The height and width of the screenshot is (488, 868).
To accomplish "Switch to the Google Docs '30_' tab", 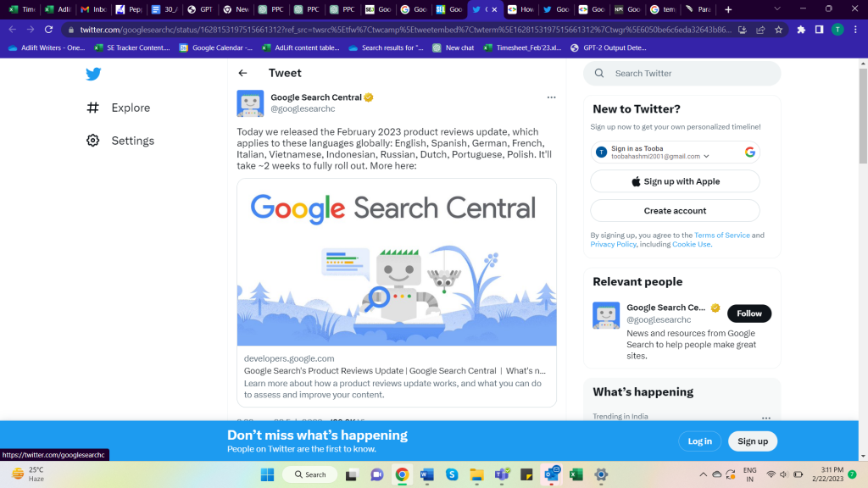I will click(x=164, y=9).
